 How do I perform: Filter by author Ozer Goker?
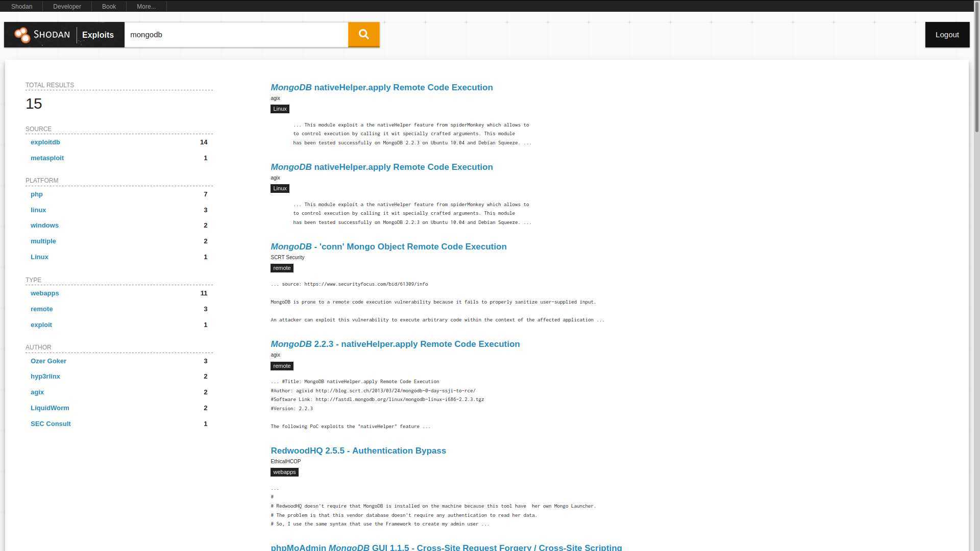pos(48,361)
